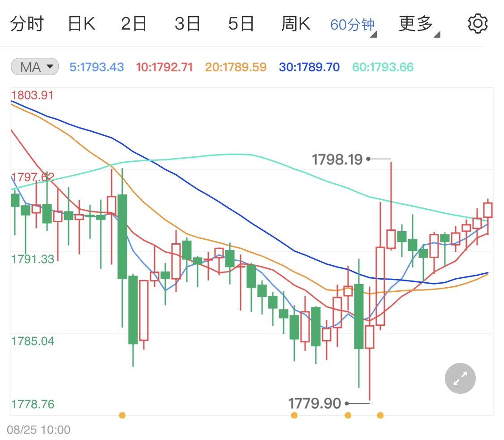Click the third orange event dot on timeline
The height and width of the screenshot is (440, 504).
[348, 415]
